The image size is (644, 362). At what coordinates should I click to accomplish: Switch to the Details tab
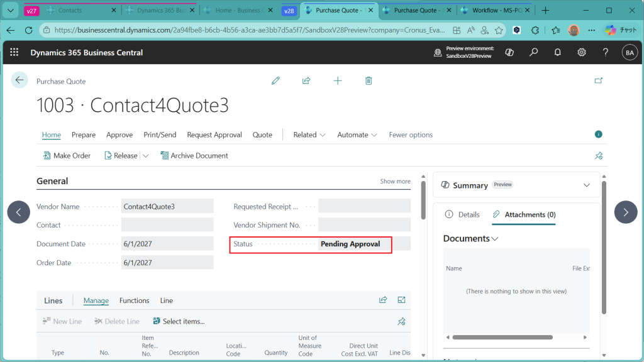click(463, 214)
